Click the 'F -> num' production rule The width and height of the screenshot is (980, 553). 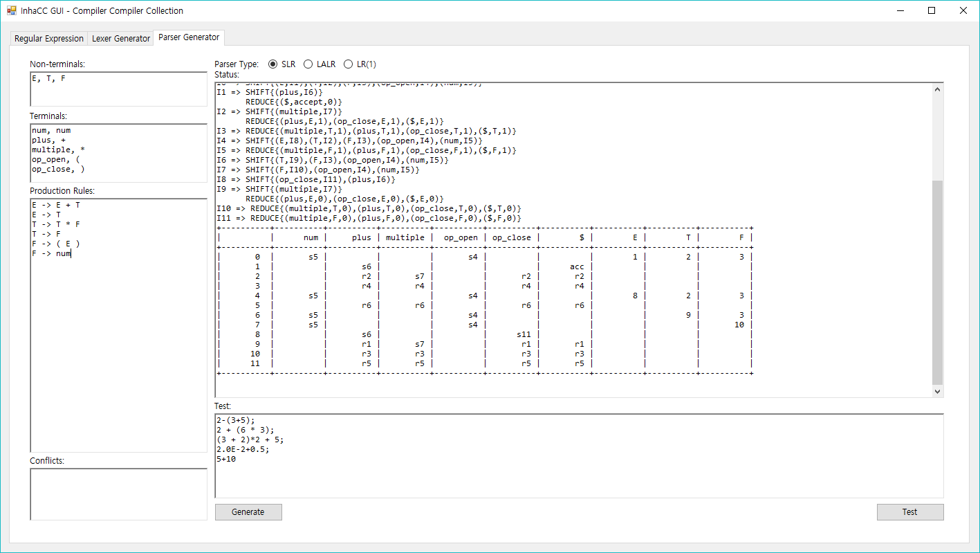pyautogui.click(x=51, y=254)
